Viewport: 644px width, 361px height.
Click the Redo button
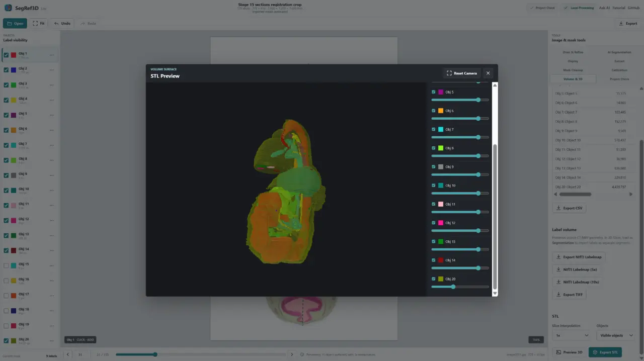(88, 23)
